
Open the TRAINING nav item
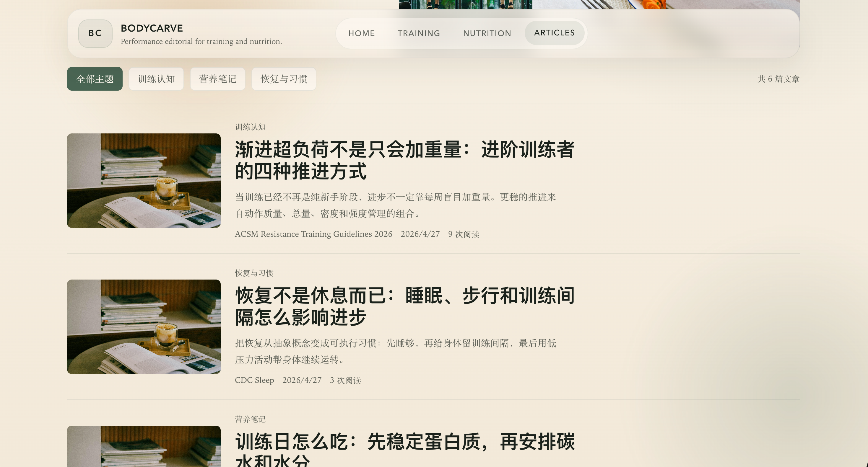point(419,33)
